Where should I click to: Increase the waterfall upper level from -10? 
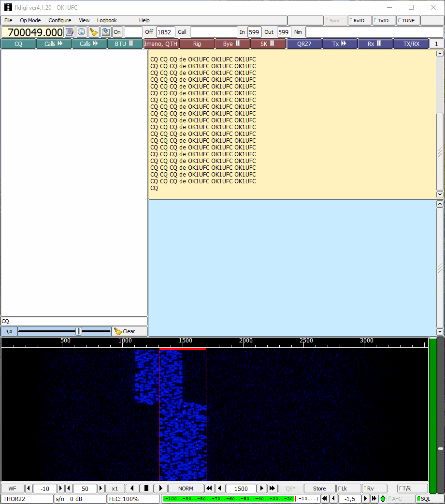pyautogui.click(x=61, y=489)
